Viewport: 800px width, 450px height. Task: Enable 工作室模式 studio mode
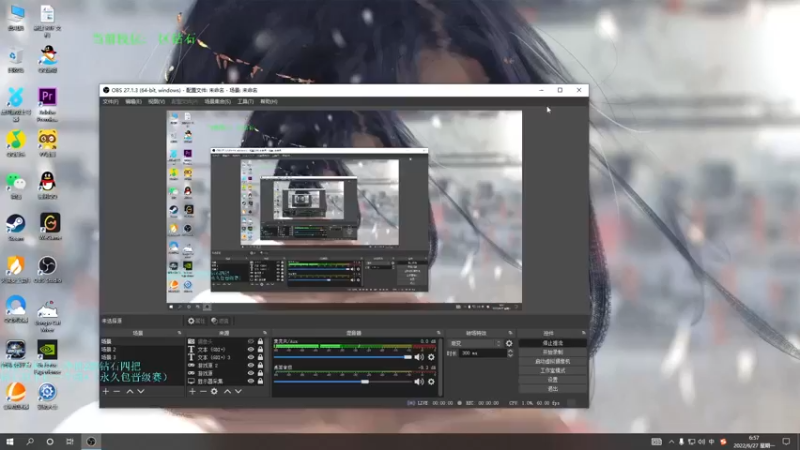[x=553, y=371]
